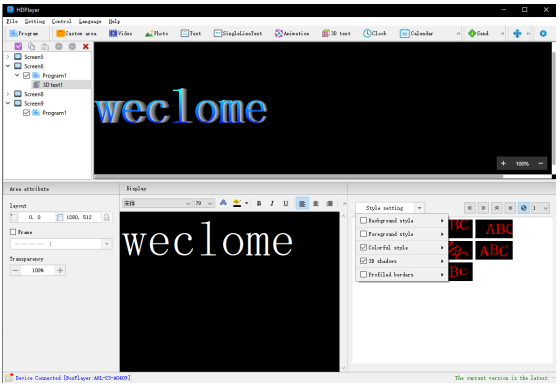Click the double-right arrow style button
Viewport: 560px width, 388px height.
pyautogui.click(x=483, y=208)
